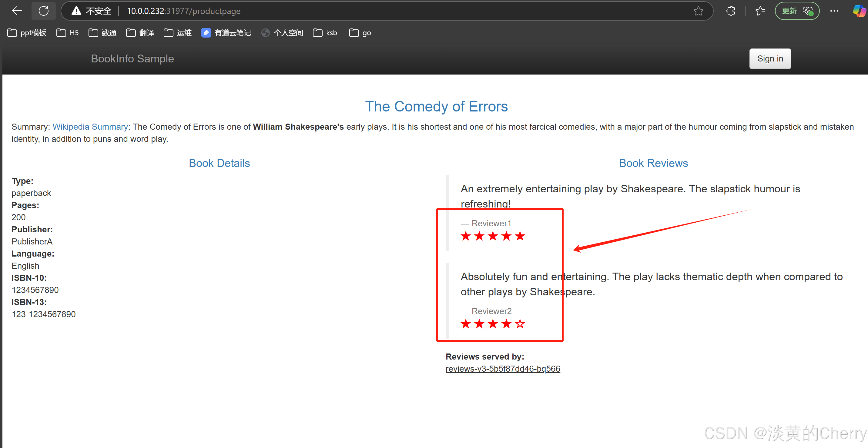Screen dimensions: 868x448
Task: Open the ksbl bookmark folder
Action: pos(326,33)
